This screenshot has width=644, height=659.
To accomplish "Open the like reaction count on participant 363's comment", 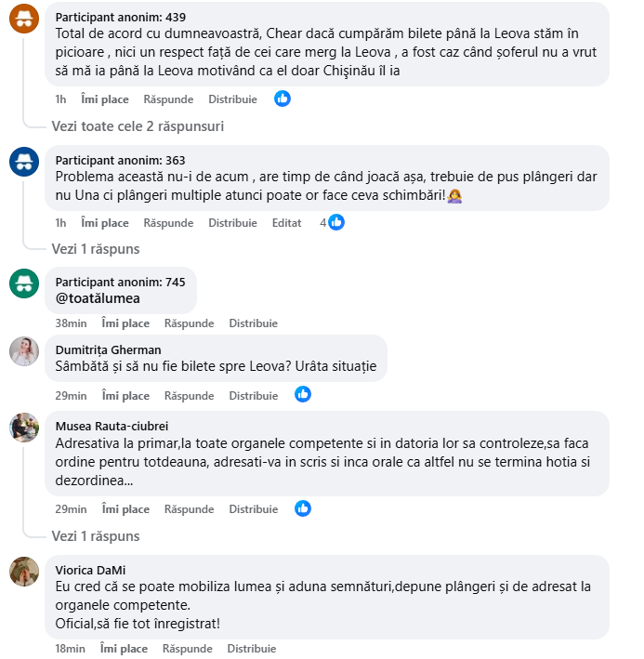I will pyautogui.click(x=333, y=222).
